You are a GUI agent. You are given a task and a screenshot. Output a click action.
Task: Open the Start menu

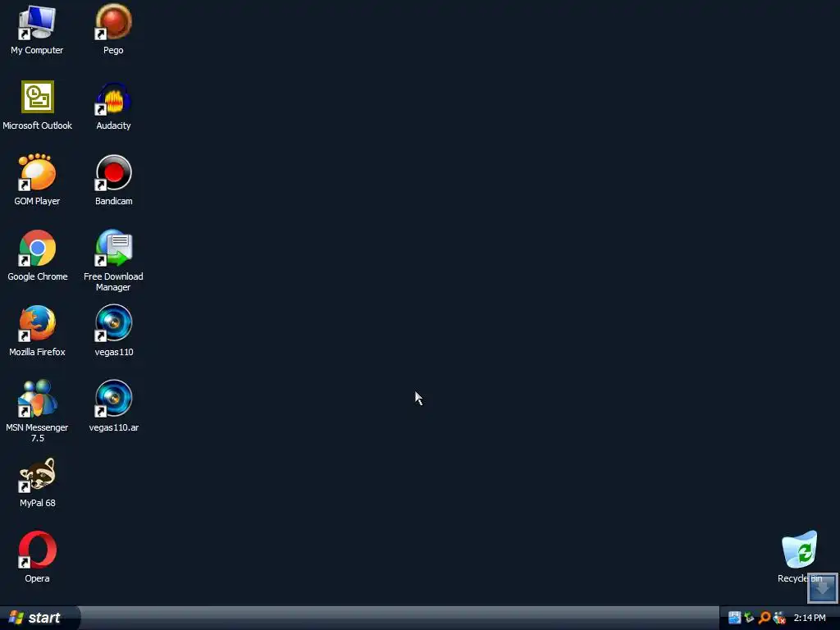tap(40, 618)
